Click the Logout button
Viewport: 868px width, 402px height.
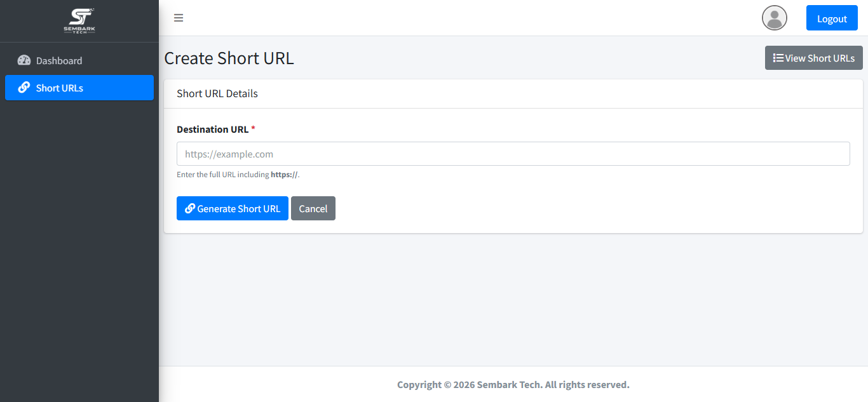tap(832, 18)
